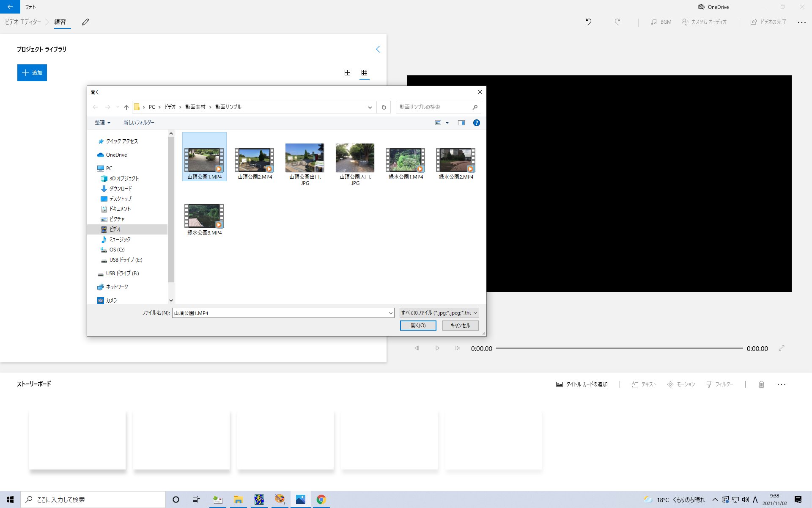The image size is (812, 508).
Task: Open the view mode dropdown arrow
Action: pos(447,123)
